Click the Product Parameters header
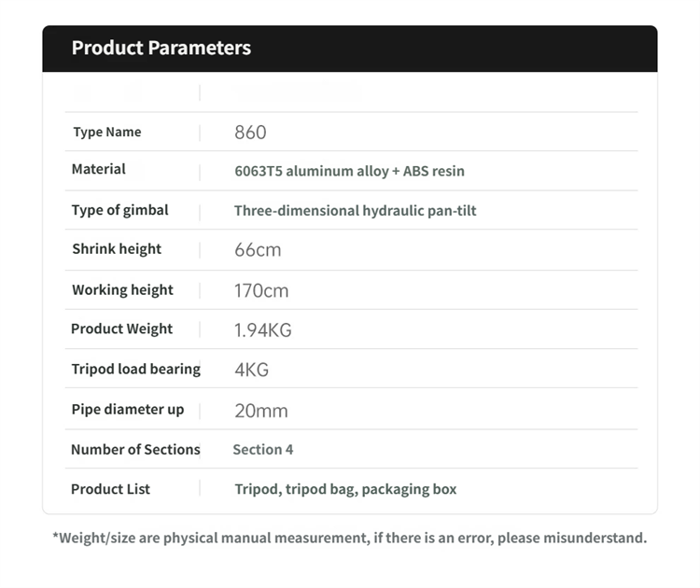This screenshot has width=700, height=588. (161, 48)
